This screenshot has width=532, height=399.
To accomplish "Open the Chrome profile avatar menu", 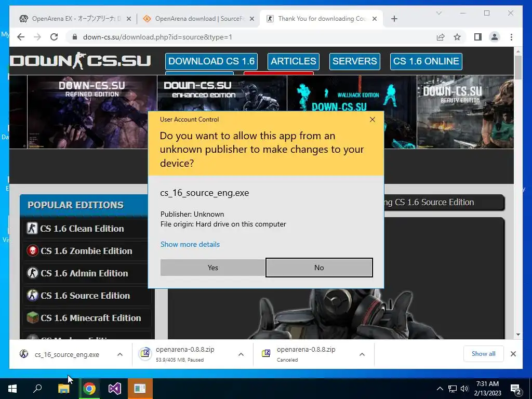I will pyautogui.click(x=495, y=37).
